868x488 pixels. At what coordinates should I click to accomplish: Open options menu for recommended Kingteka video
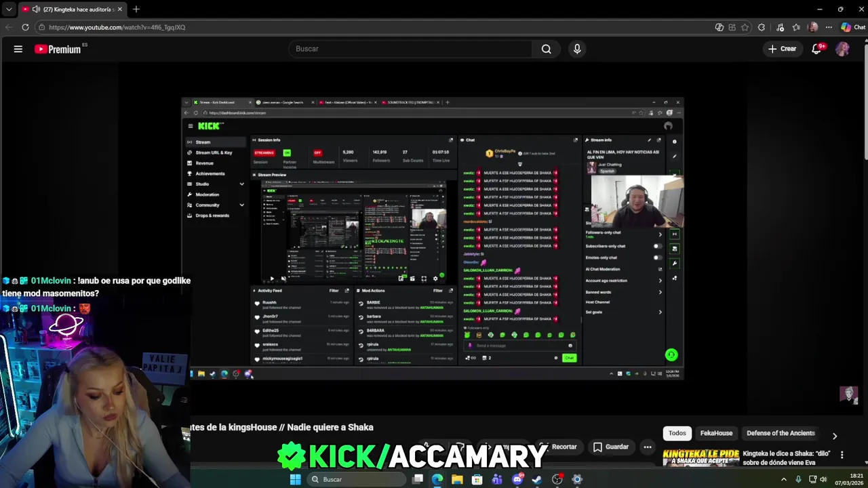click(x=842, y=455)
